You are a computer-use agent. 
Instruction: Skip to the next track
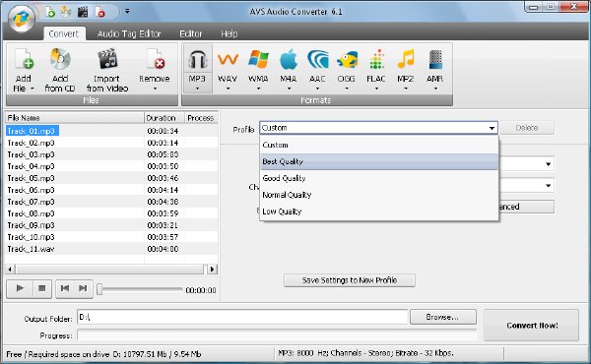tap(83, 288)
